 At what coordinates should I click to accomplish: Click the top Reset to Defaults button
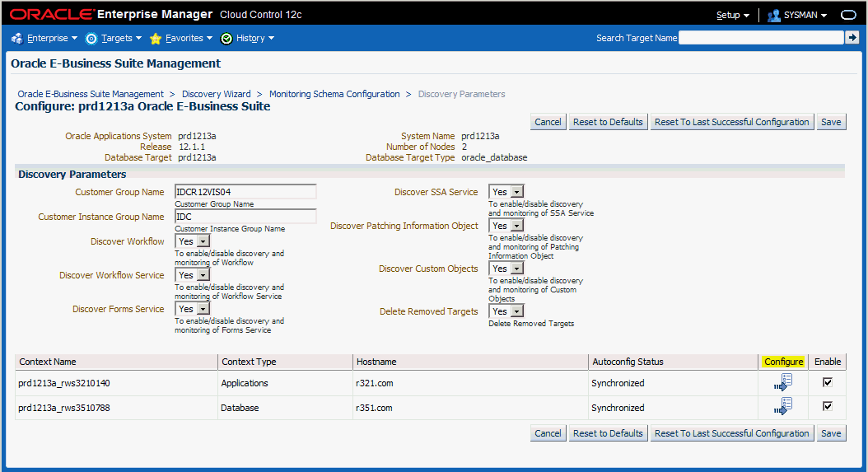608,122
